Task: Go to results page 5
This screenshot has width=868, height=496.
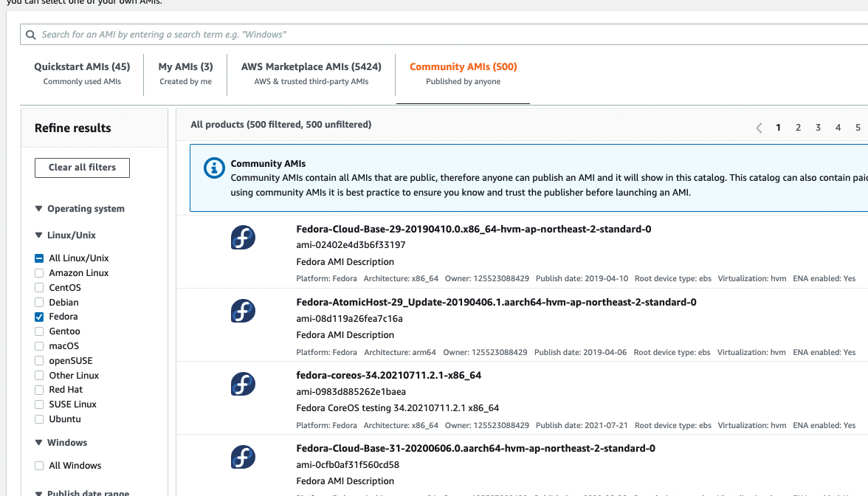Action: point(858,128)
